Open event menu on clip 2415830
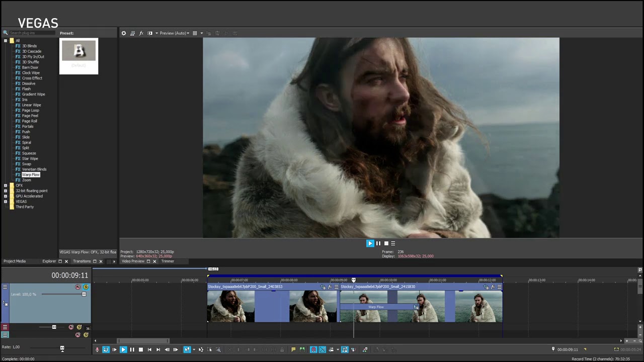Image resolution: width=644 pixels, height=362 pixels. tap(499, 287)
